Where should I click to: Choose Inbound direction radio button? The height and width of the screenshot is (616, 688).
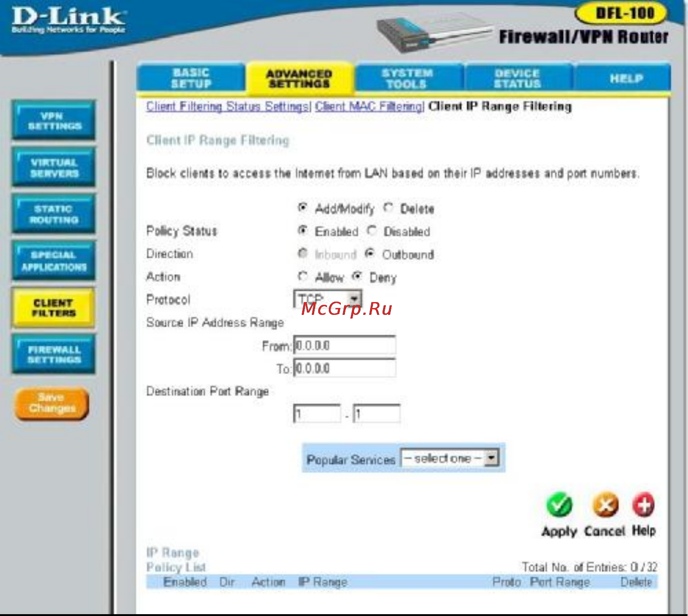click(x=302, y=253)
